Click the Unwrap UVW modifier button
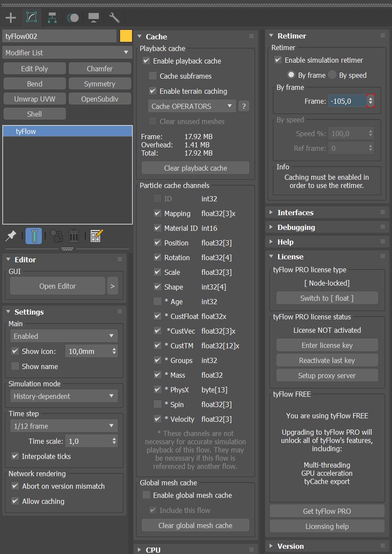This screenshot has width=392, height=554. tap(35, 99)
